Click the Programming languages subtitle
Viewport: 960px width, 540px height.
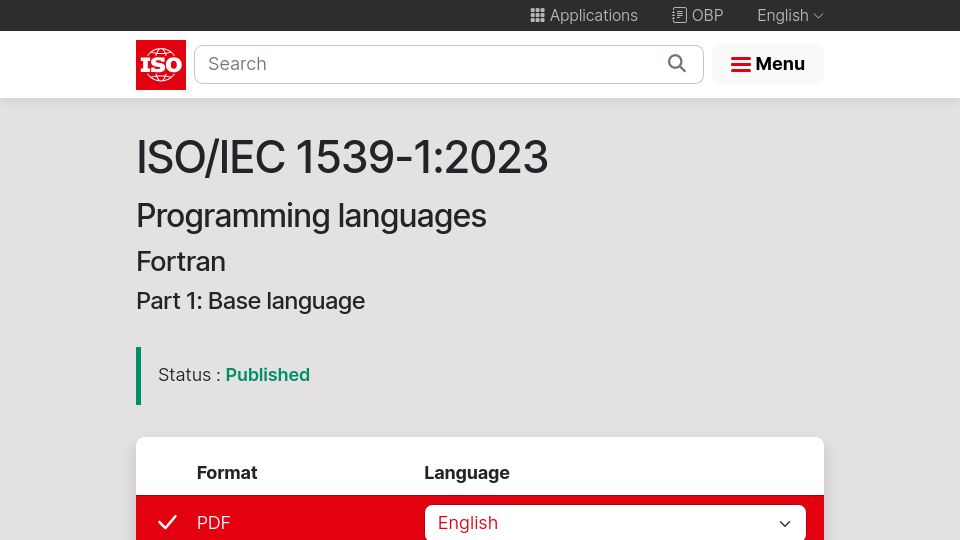(311, 216)
